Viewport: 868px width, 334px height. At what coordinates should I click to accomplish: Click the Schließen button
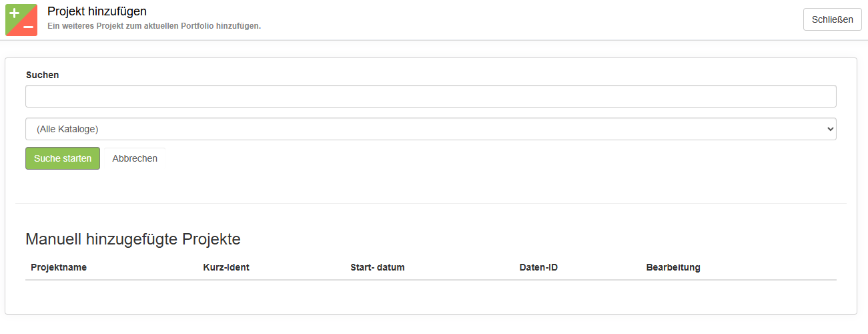pyautogui.click(x=832, y=19)
